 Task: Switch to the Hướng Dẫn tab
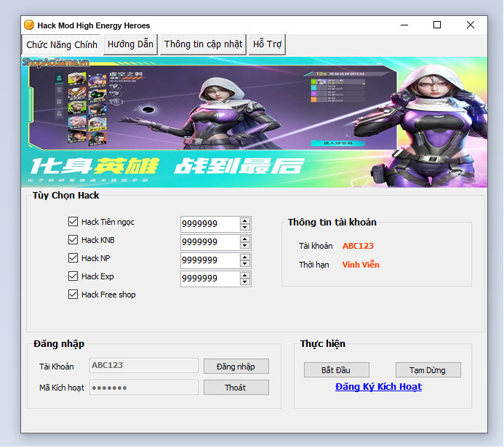click(130, 44)
